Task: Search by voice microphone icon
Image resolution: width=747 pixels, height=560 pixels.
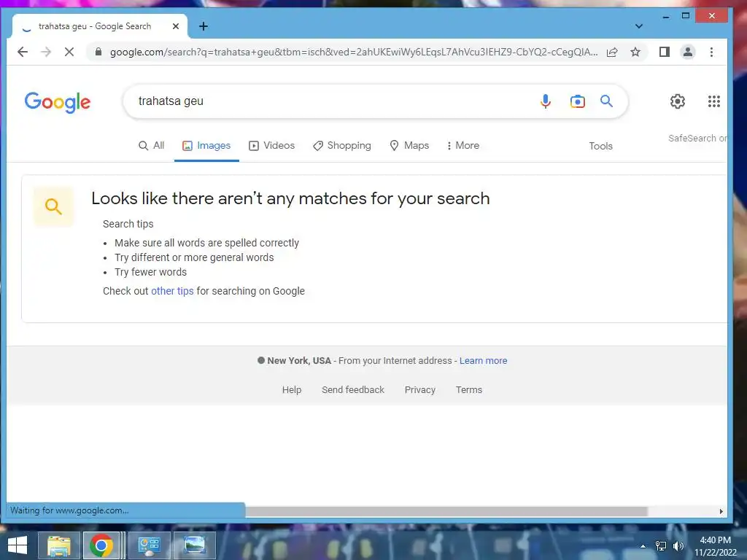Action: (546, 101)
